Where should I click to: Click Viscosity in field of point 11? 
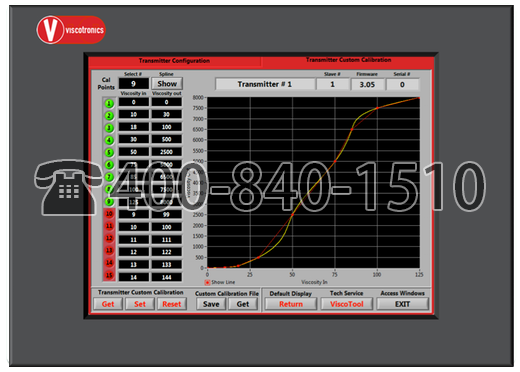point(134,227)
